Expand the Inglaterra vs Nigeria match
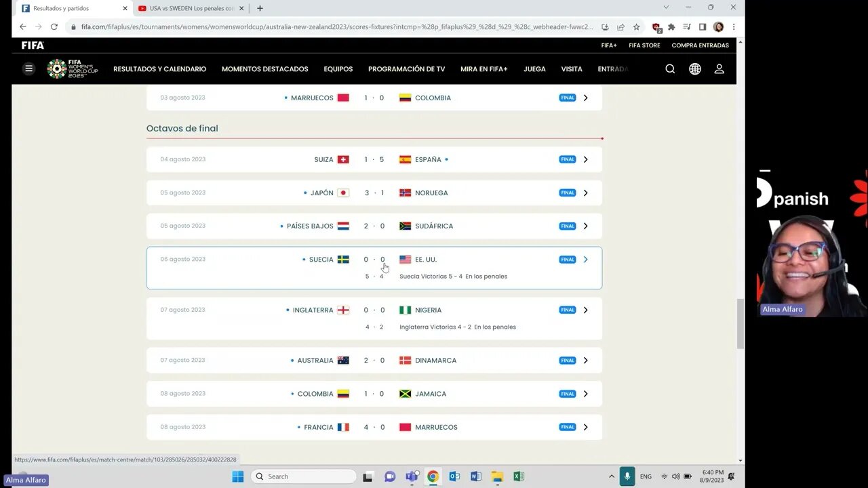Image resolution: width=868 pixels, height=488 pixels. click(x=586, y=310)
